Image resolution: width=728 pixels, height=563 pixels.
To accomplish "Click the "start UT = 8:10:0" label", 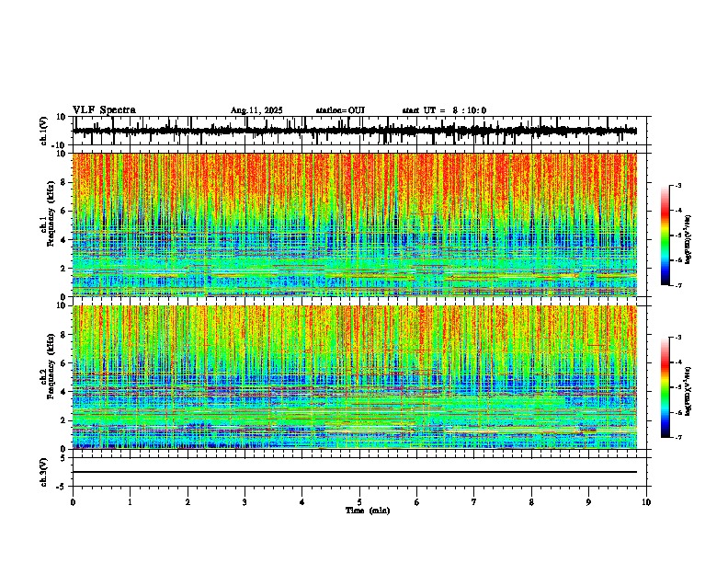I will (444, 110).
